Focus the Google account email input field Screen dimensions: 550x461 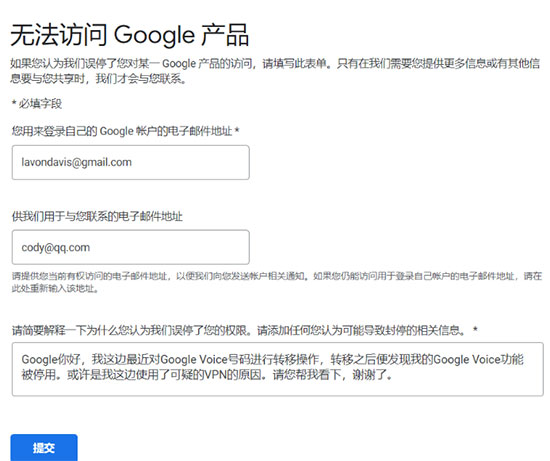pos(130,162)
